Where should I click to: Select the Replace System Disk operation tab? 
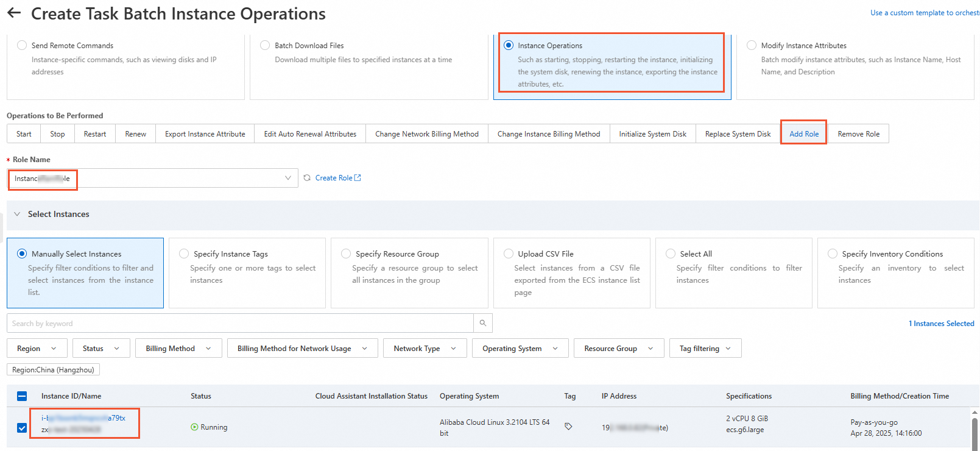(738, 134)
